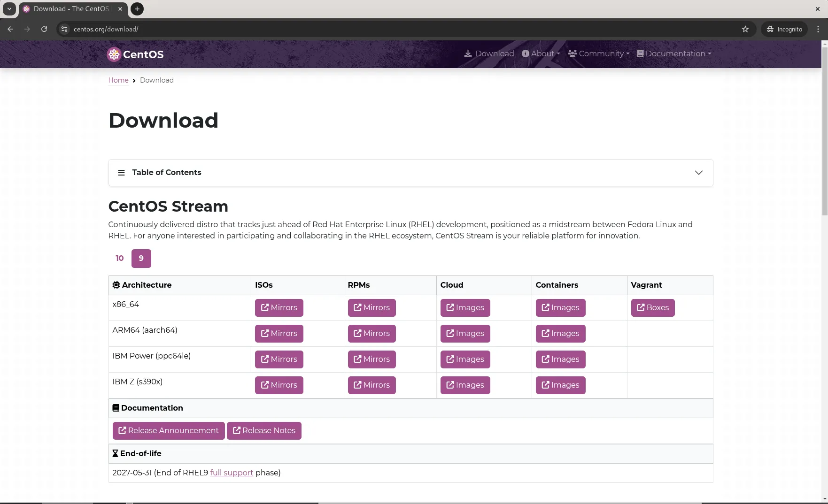The image size is (828, 504).
Task: Open ARM64 Cloud Images
Action: coord(465,334)
